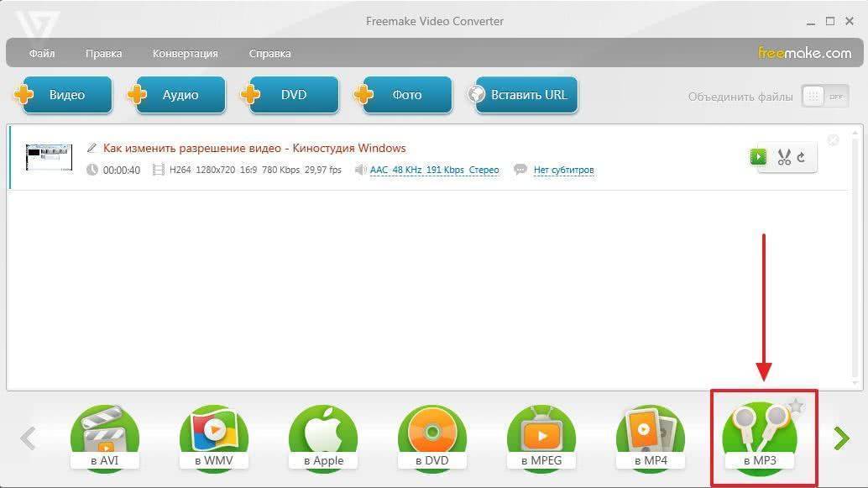Open audio track settings AAC 48 KHz

[434, 170]
